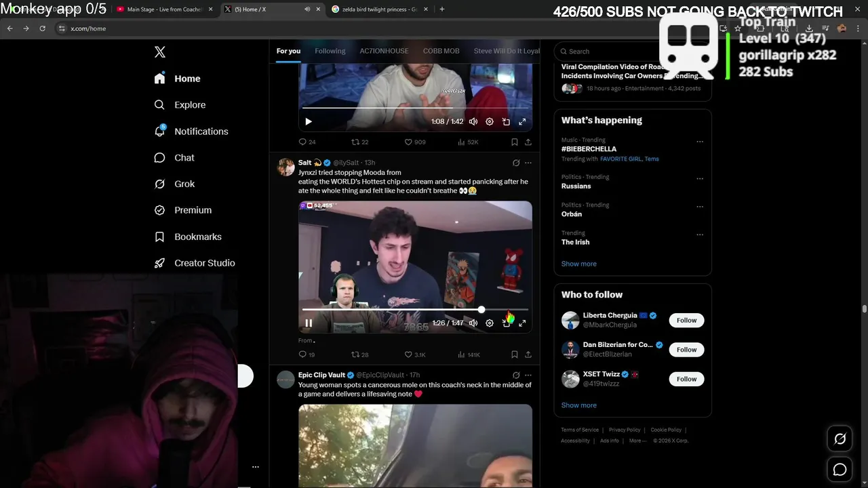Select the For you tab
Screen dimensions: 868x488
click(x=288, y=51)
